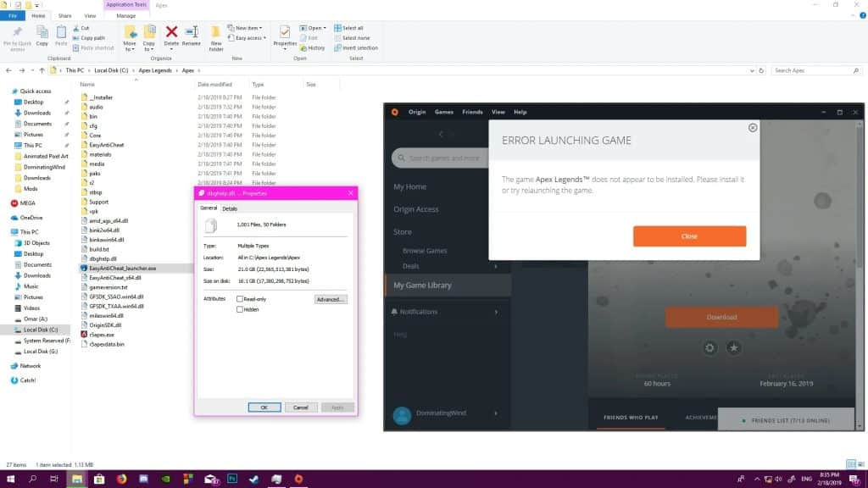Open Origin icon in the taskbar

click(298, 480)
